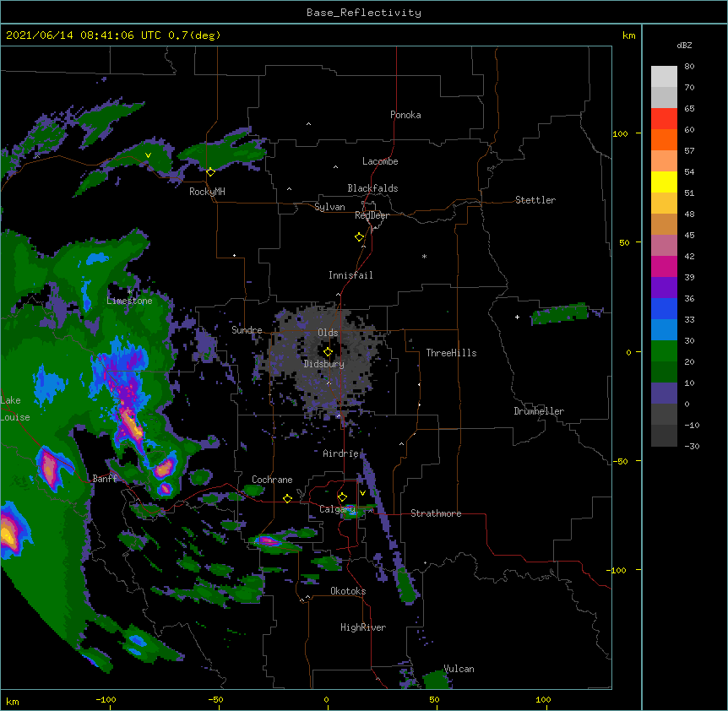Click the yellow diamond marker beside RockyMH

coord(210,172)
